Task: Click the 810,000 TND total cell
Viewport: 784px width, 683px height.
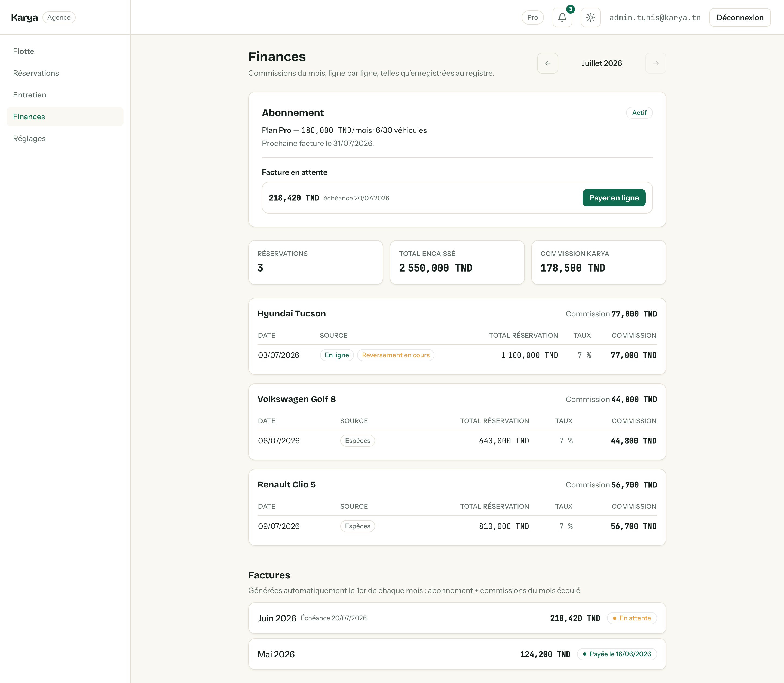Action: pyautogui.click(x=504, y=526)
